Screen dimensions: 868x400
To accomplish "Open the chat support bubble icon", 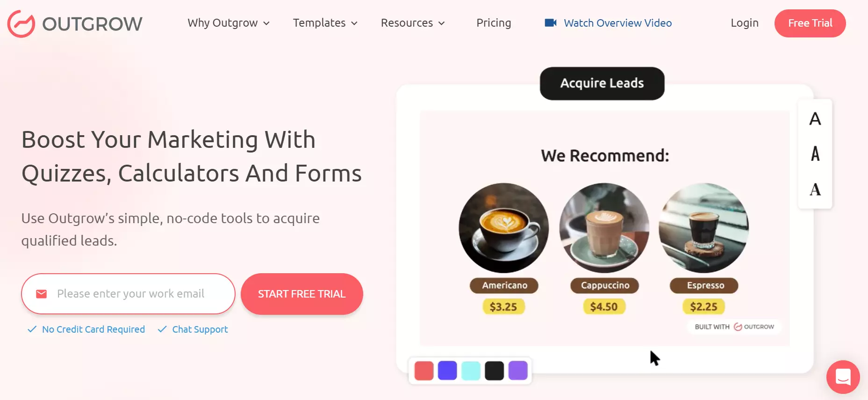I will tap(843, 377).
